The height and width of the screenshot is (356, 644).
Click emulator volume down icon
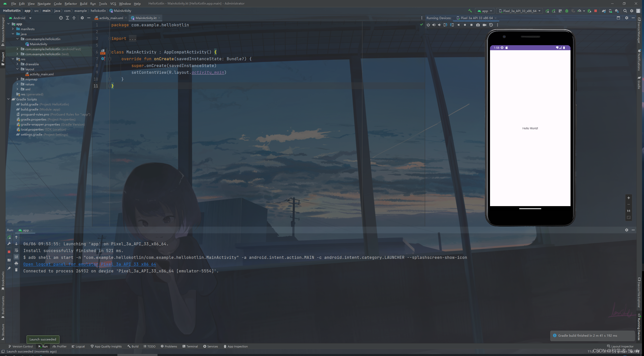point(439,25)
